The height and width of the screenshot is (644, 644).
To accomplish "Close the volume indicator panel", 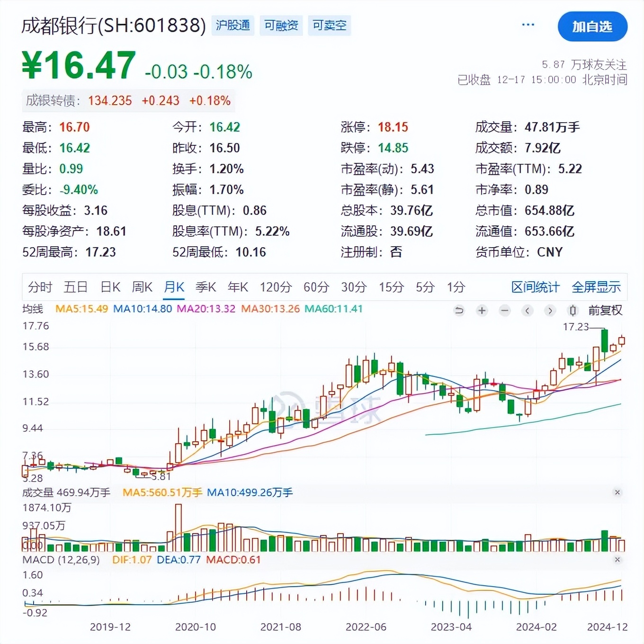I will click(617, 492).
